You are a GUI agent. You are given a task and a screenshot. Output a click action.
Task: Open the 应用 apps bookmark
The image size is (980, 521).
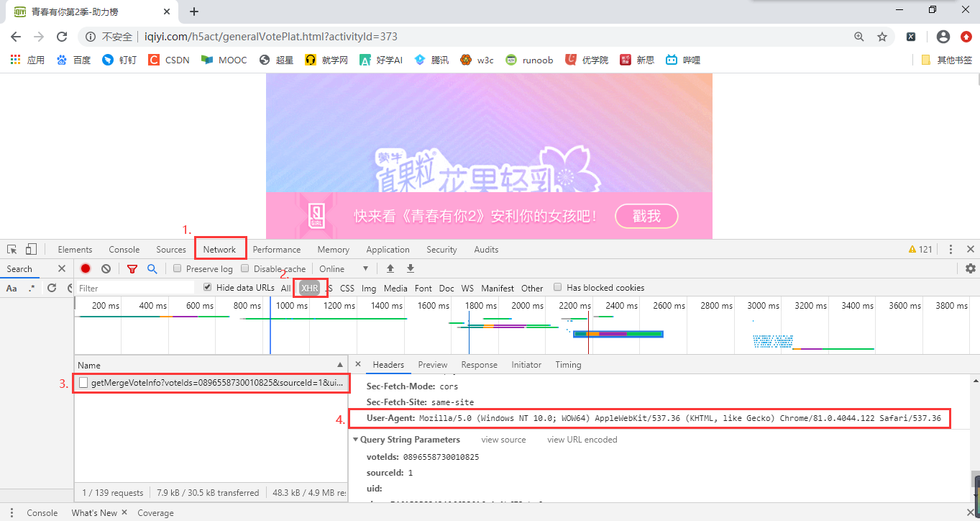27,60
